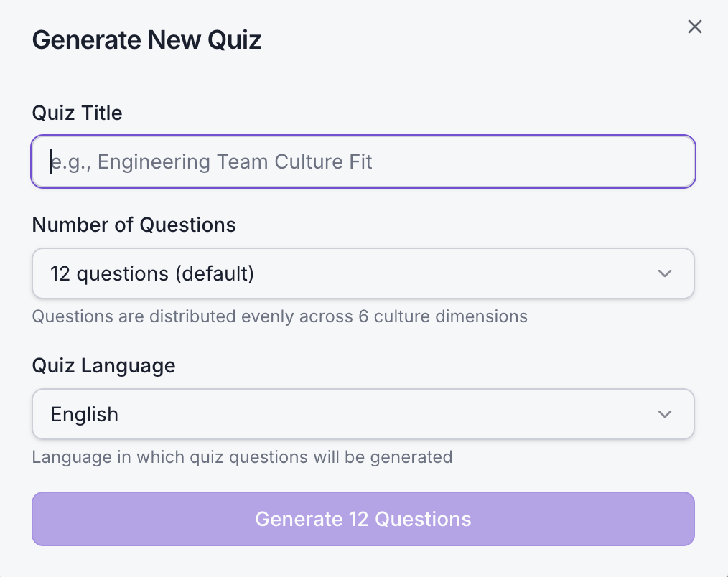
Task: Click the Number of Questions heading
Action: tap(134, 225)
